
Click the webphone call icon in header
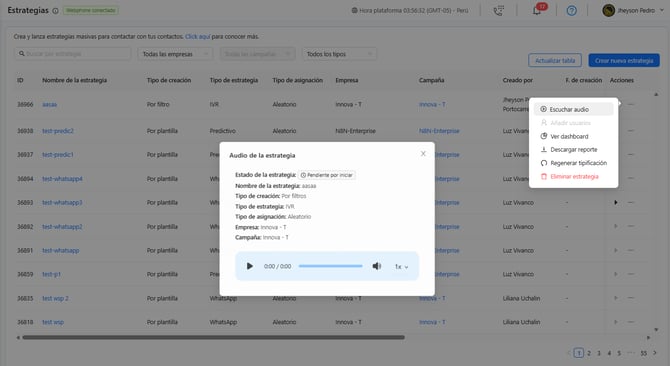click(498, 11)
